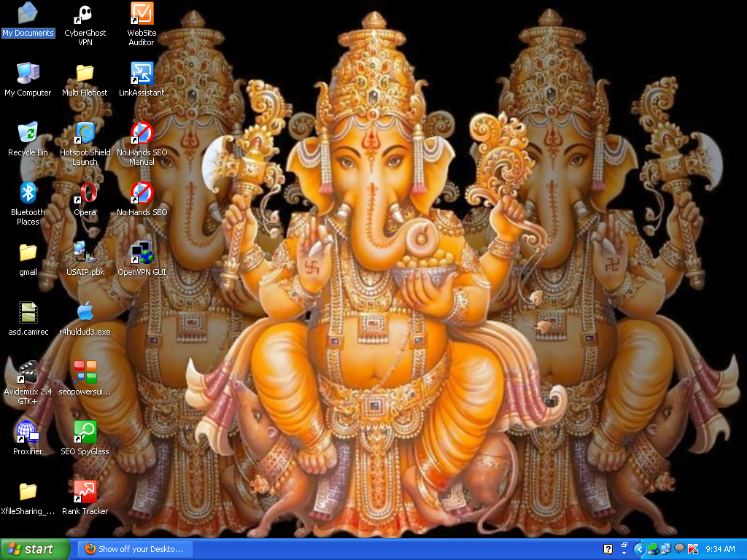Click the Kaspersky icon in system tray
Image resolution: width=747 pixels, height=560 pixels.
(693, 549)
